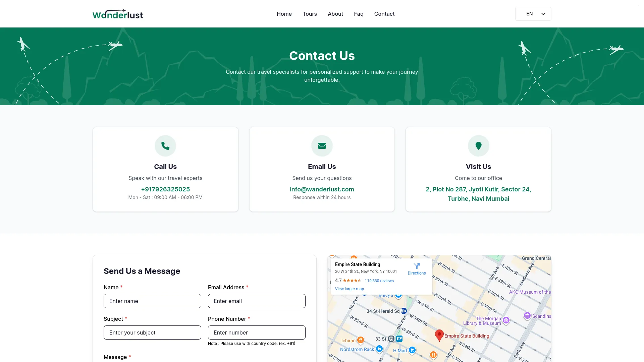The height and width of the screenshot is (362, 644).
Task: Click the Directions arrow icon on the map
Action: (x=417, y=266)
